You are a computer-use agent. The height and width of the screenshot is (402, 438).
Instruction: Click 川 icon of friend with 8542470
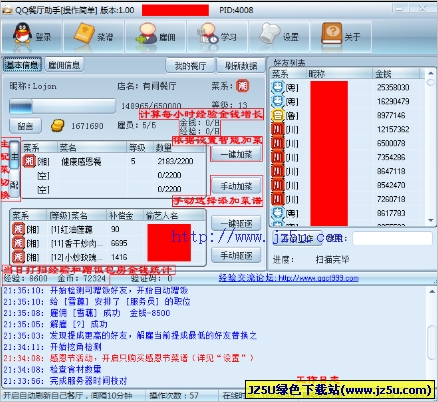tap(277, 185)
